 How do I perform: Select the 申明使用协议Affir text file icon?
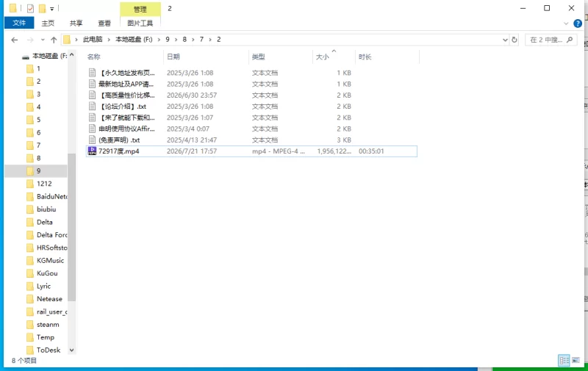[x=93, y=129]
